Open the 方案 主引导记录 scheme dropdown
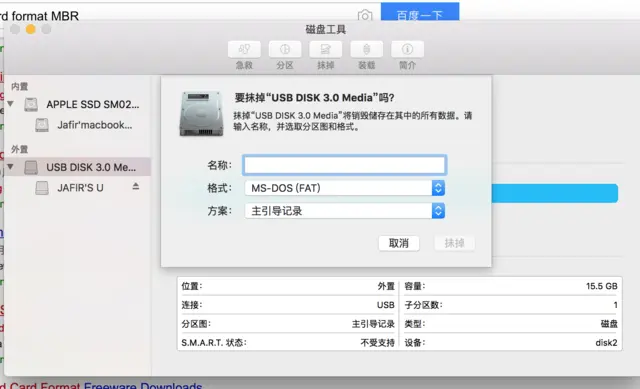 pos(344,211)
